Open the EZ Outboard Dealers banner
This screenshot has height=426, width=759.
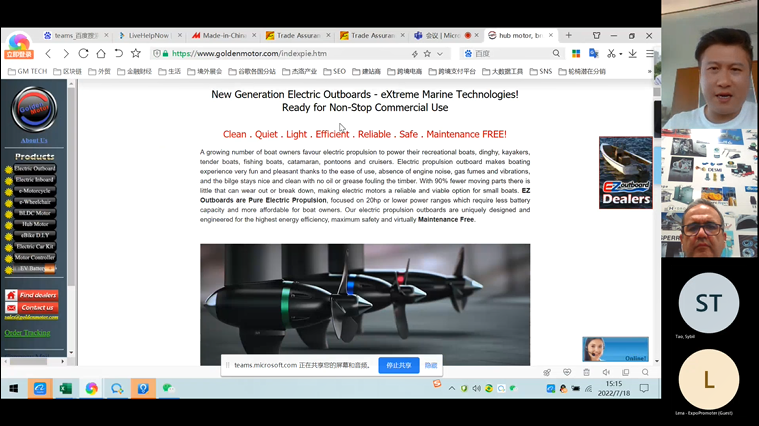point(625,173)
